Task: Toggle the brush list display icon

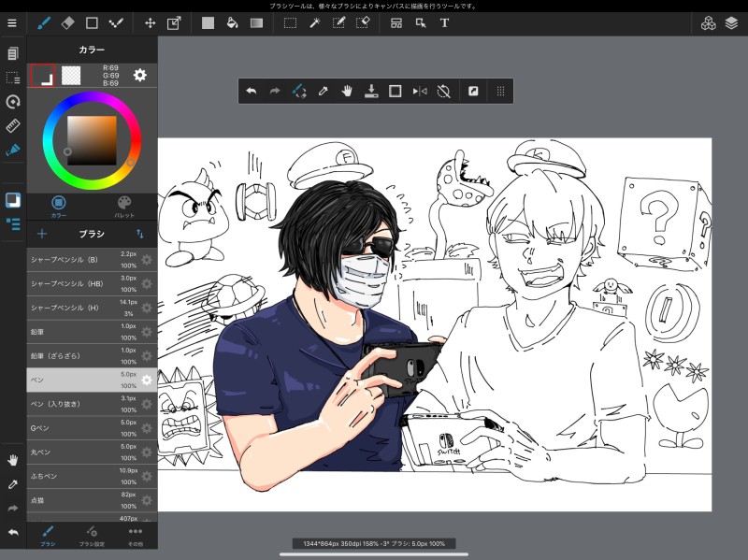Action: pyautogui.click(x=13, y=223)
